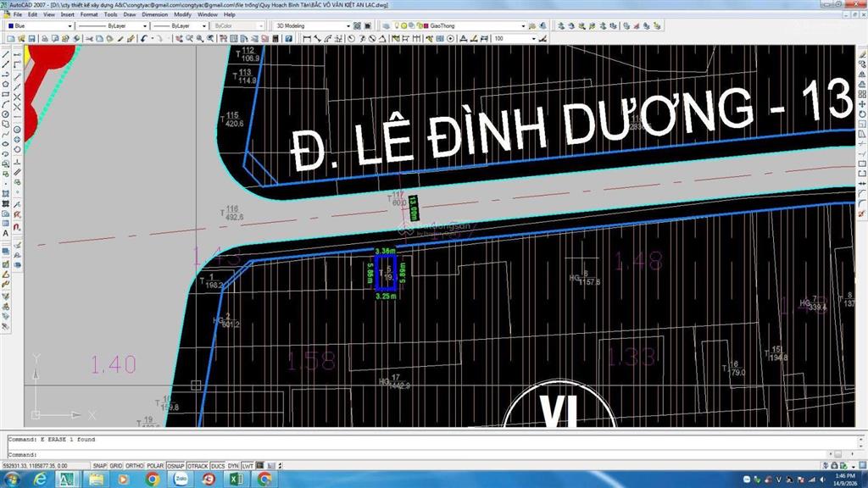Click the Layer Previous icon beside GiaoThong
The width and height of the screenshot is (868, 488).
pyautogui.click(x=543, y=26)
